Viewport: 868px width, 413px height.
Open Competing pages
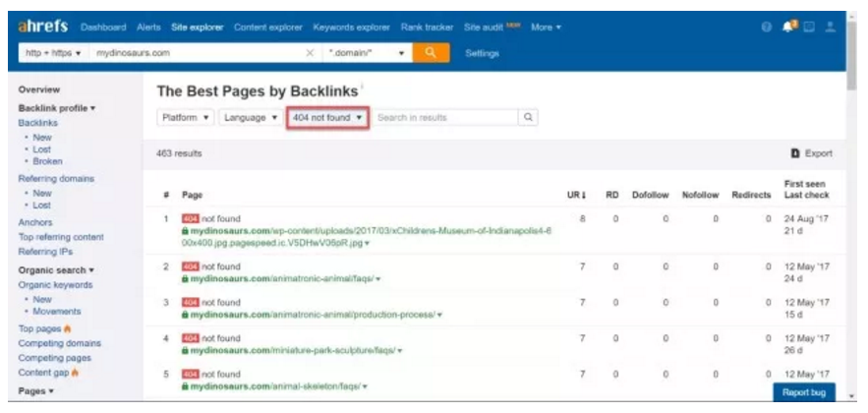coord(54,358)
